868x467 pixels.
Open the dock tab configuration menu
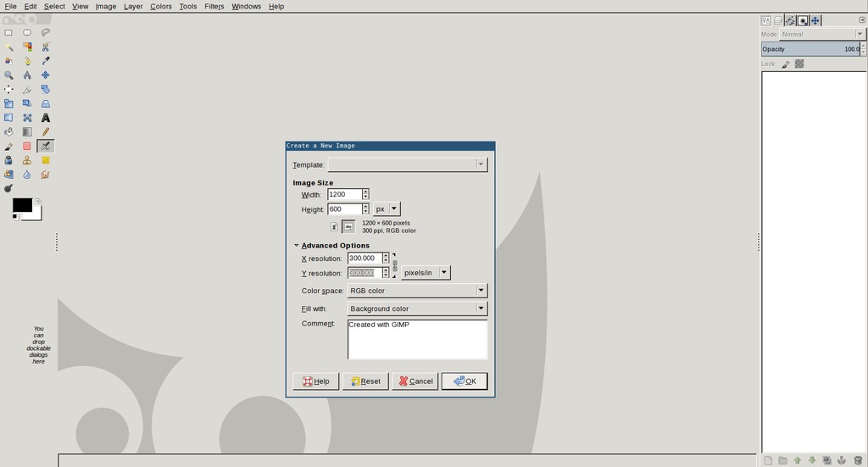862,20
